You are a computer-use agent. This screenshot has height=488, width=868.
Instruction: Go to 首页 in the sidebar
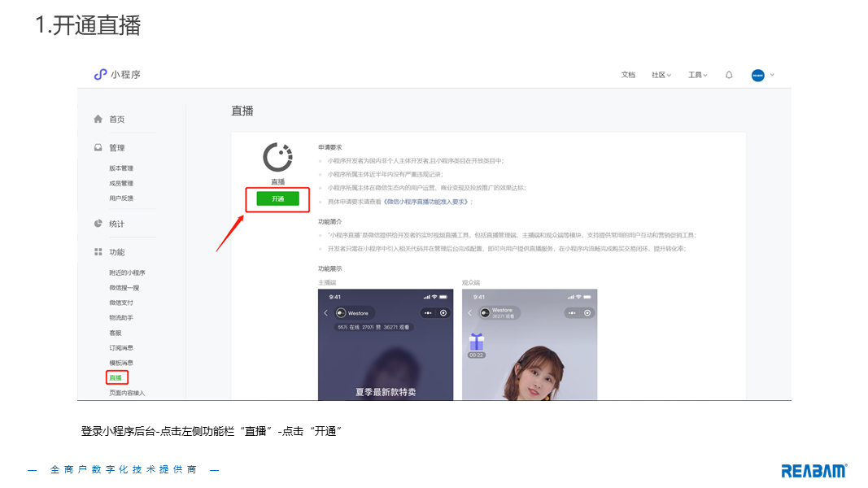117,119
